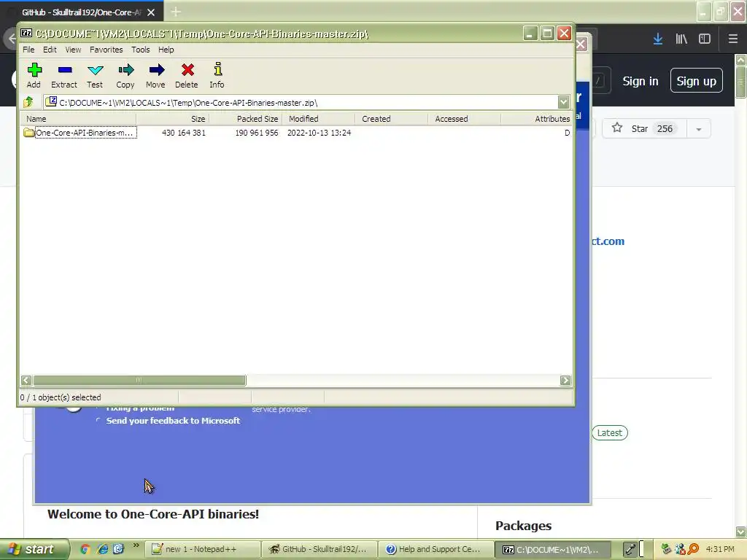Open a new browser tab
The height and width of the screenshot is (560, 747).
[176, 12]
